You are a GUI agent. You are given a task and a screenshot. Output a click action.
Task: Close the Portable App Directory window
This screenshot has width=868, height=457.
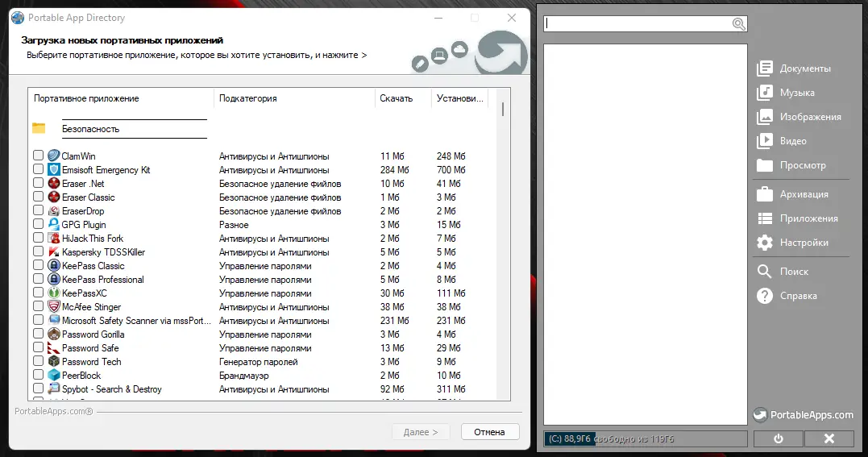coord(512,18)
